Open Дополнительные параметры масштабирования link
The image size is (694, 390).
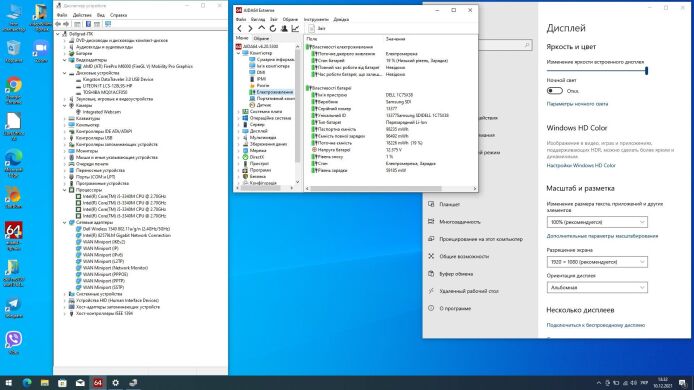click(x=602, y=236)
